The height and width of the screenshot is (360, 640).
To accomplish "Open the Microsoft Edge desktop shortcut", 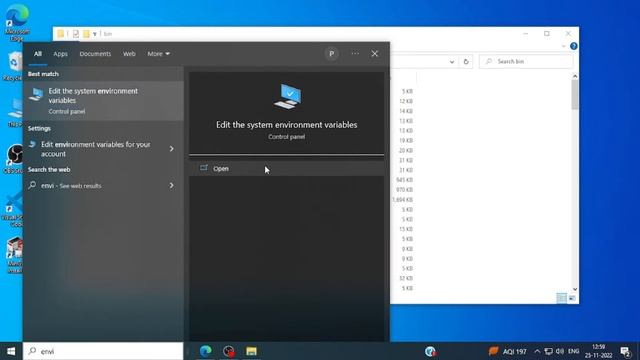I will click(x=17, y=22).
